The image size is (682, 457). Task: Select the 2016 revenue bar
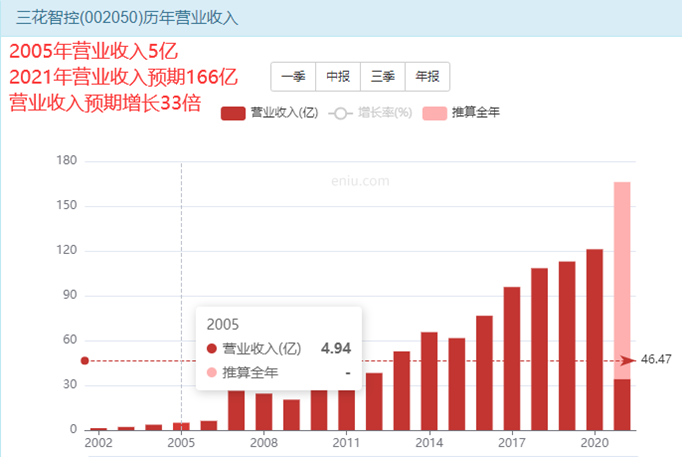point(485,373)
